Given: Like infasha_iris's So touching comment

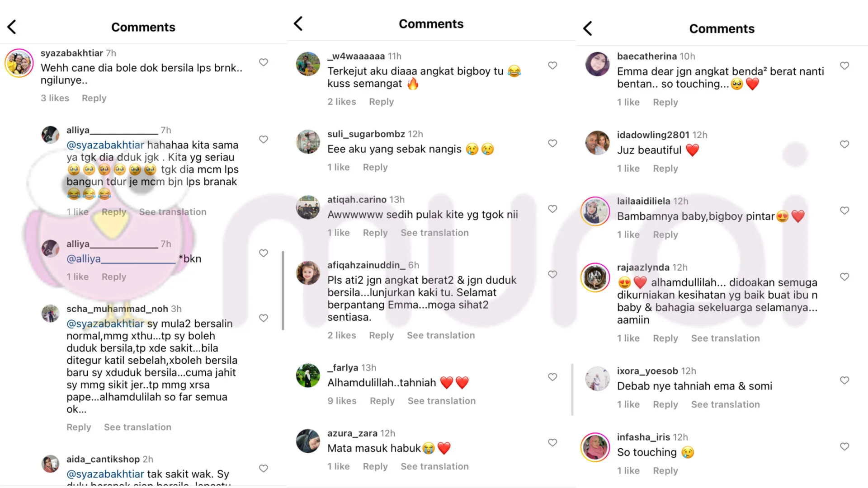Looking at the screenshot, I should [844, 446].
